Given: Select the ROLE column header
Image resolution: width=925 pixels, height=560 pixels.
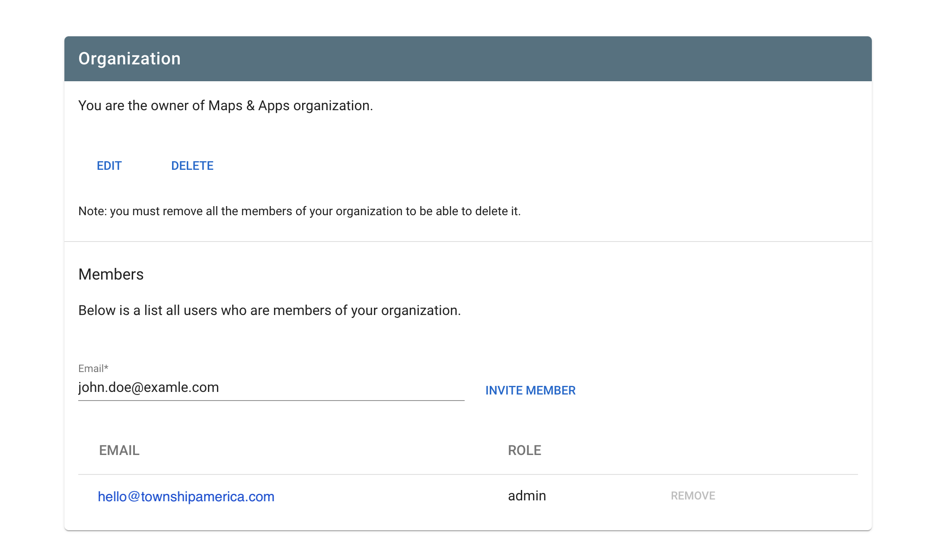Looking at the screenshot, I should [x=524, y=451].
